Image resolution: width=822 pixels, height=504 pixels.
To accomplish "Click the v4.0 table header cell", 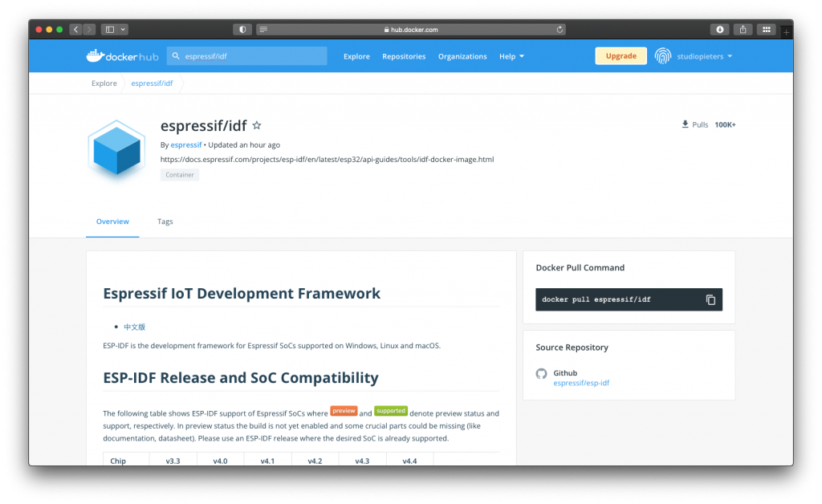I will click(x=220, y=461).
